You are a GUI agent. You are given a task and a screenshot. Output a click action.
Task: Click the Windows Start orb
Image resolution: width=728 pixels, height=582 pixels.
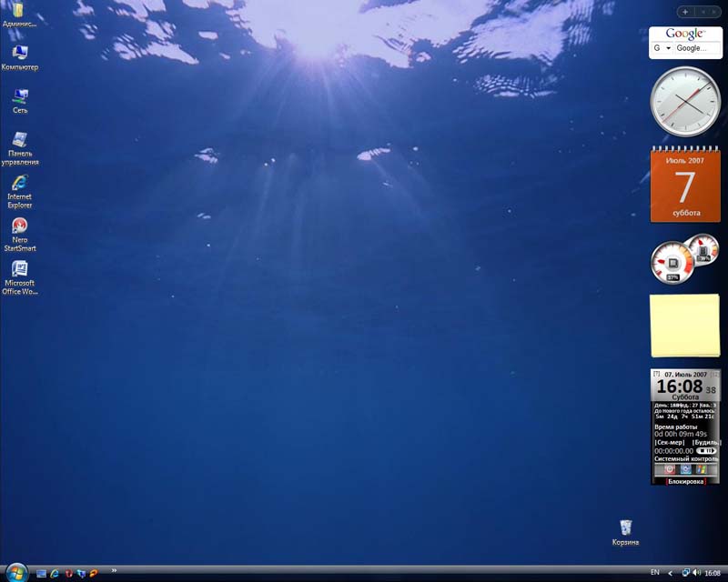pos(15,572)
